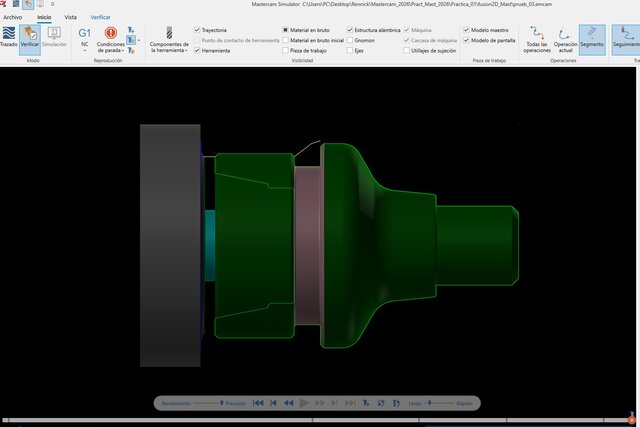Click the simulation progress timeline bar
Viewport: 640px width, 427px height.
(316, 420)
